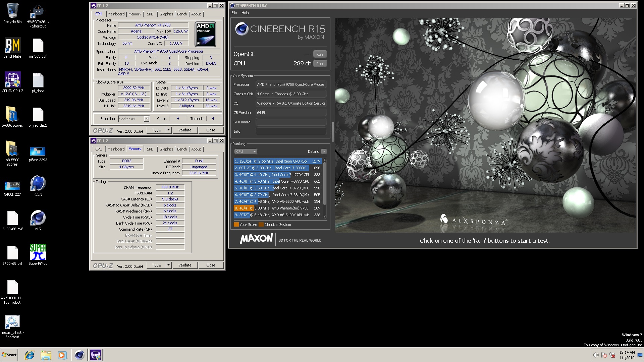The height and width of the screenshot is (362, 644).
Task: Click the taskbar clock 12:14 AM
Action: tap(627, 352)
